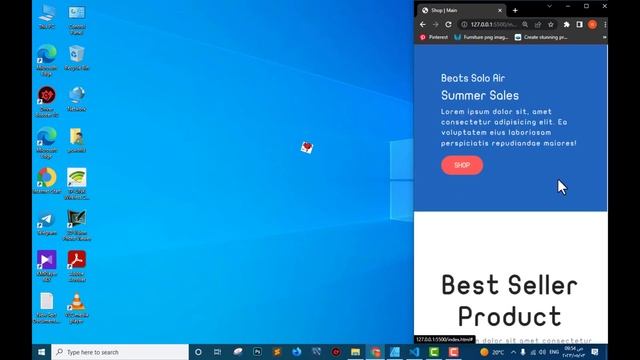640x360 pixels.
Task: Open the orange Chrome profile avatar
Action: tap(592, 24)
